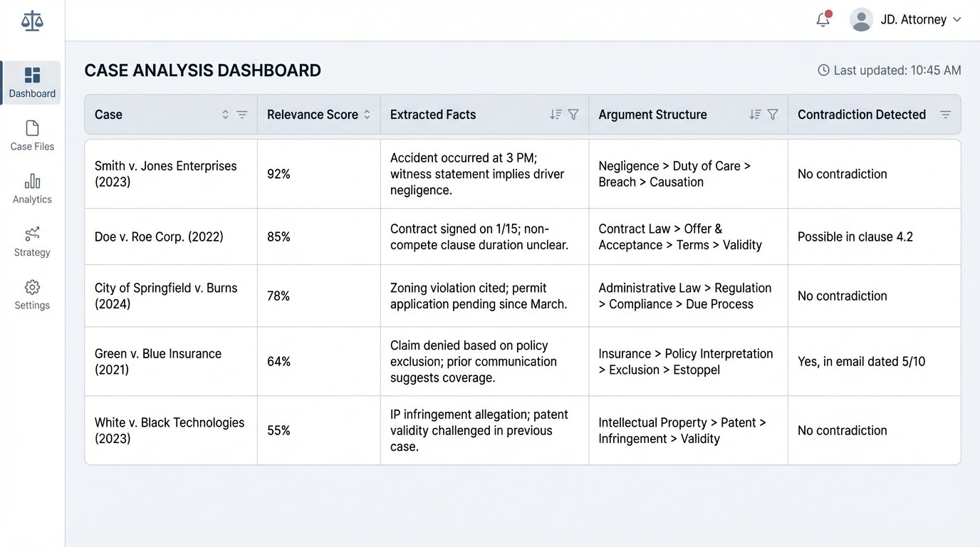980x547 pixels.
Task: Open Smith v. Jones Enterprises case
Action: point(165,174)
